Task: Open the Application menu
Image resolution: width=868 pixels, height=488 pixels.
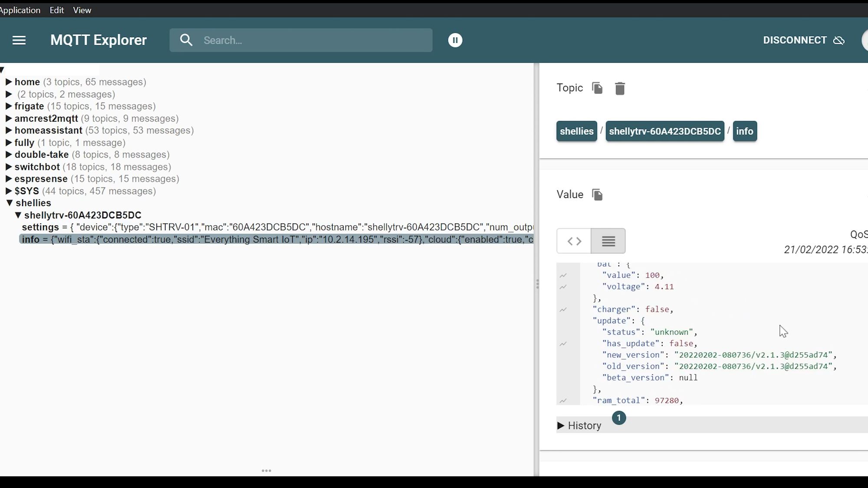Action: (20, 10)
